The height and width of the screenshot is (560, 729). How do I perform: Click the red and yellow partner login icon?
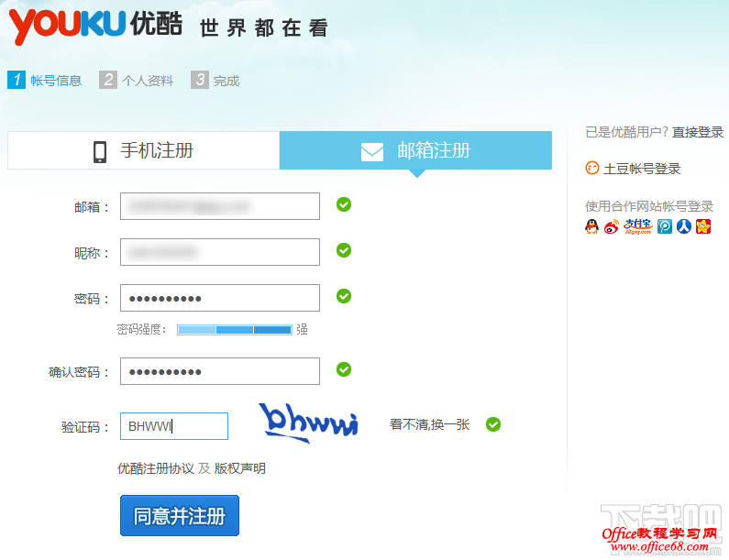tap(703, 226)
